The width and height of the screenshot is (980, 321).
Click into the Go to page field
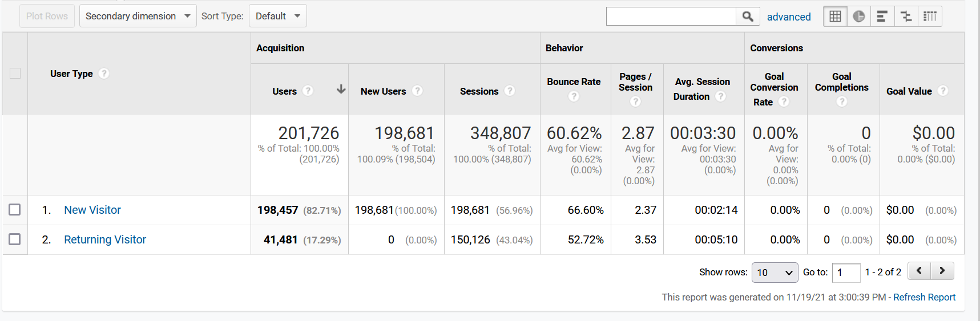point(846,273)
